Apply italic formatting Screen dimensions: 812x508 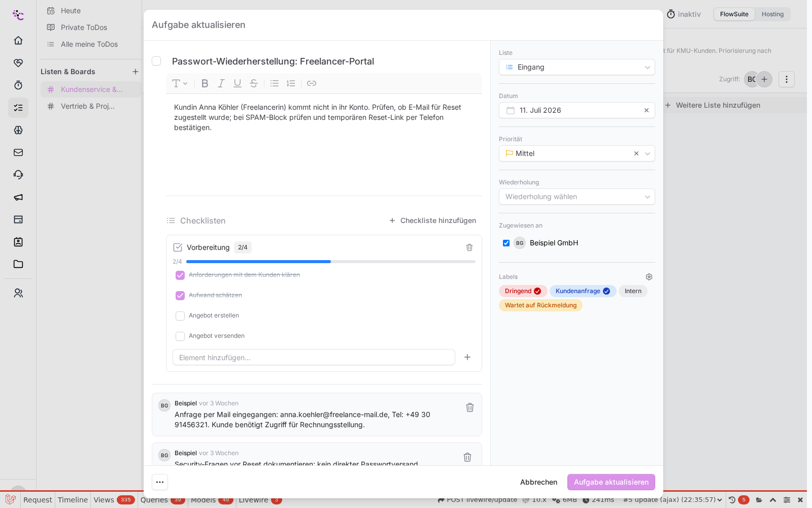coord(221,83)
